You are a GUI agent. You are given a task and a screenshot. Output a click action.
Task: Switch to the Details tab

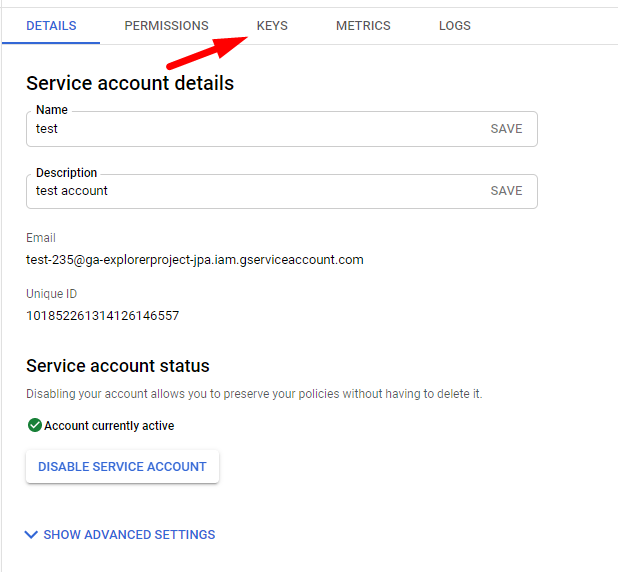(51, 26)
